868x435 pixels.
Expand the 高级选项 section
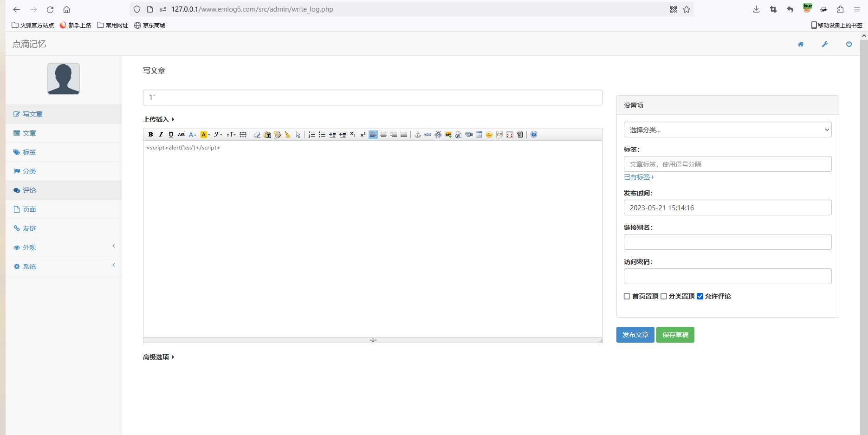(159, 357)
